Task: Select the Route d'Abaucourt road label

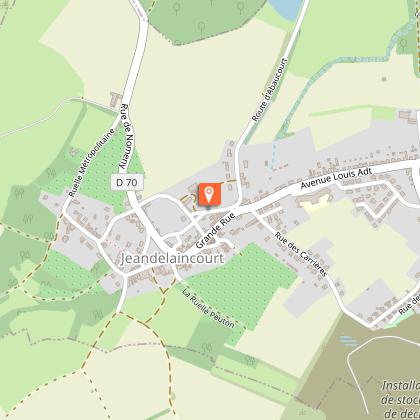Action: pos(269,90)
